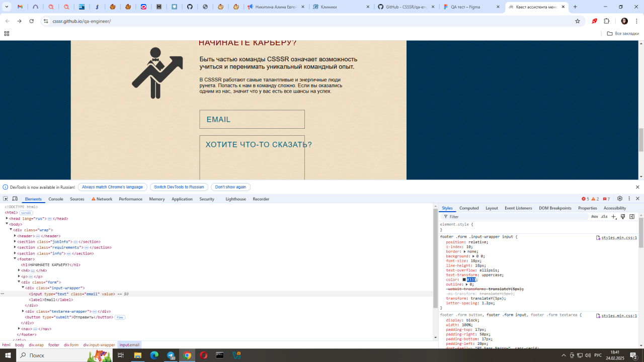
Task: Toggle the device toolbar icon in DevTools
Action: [x=15, y=199]
